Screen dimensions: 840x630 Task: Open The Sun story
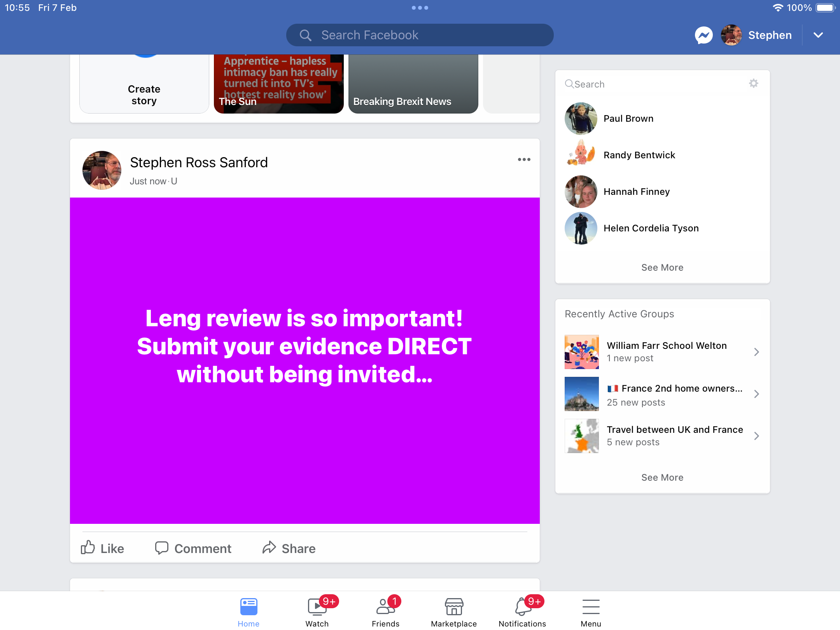tap(279, 84)
